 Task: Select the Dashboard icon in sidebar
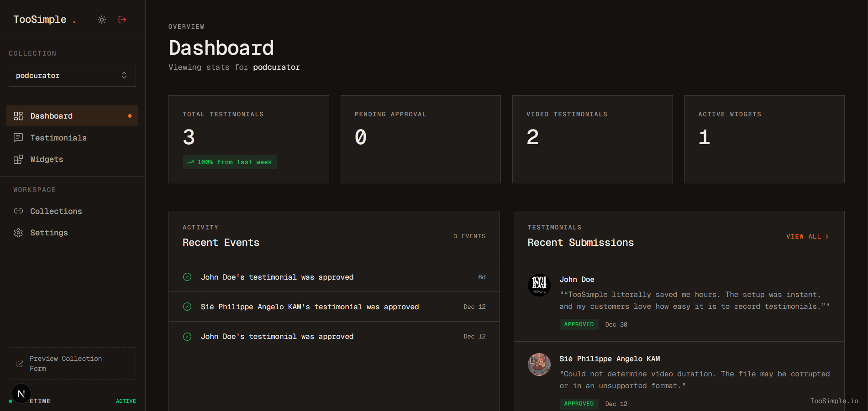click(x=19, y=115)
